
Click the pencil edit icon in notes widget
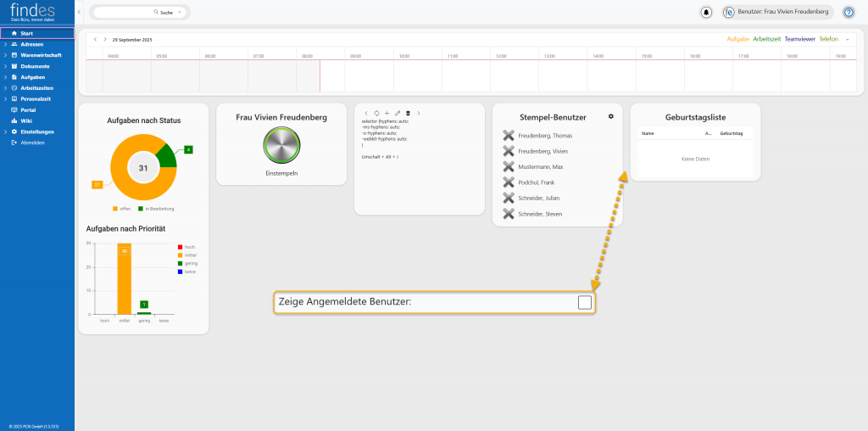click(x=398, y=113)
